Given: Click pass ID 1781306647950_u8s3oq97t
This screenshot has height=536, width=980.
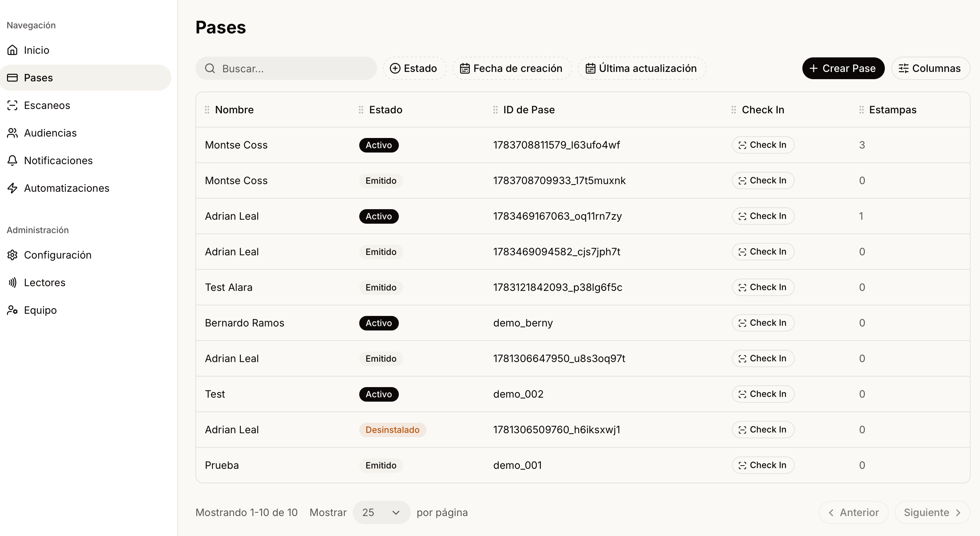Looking at the screenshot, I should coord(559,358).
